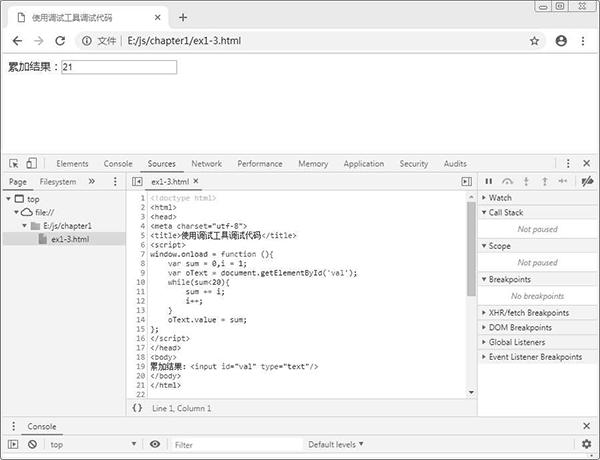The width and height of the screenshot is (600, 460).
Task: Pause script execution
Action: point(489,181)
